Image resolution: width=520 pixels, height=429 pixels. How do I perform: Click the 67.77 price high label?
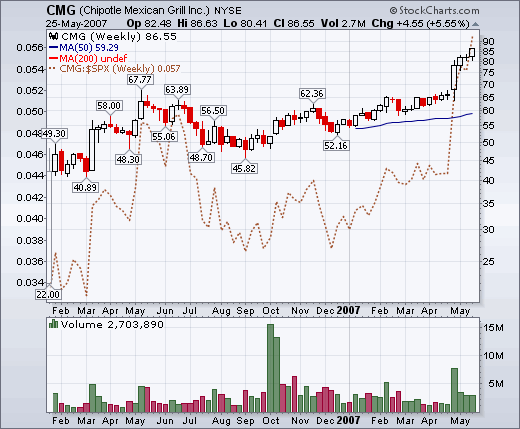(x=140, y=80)
